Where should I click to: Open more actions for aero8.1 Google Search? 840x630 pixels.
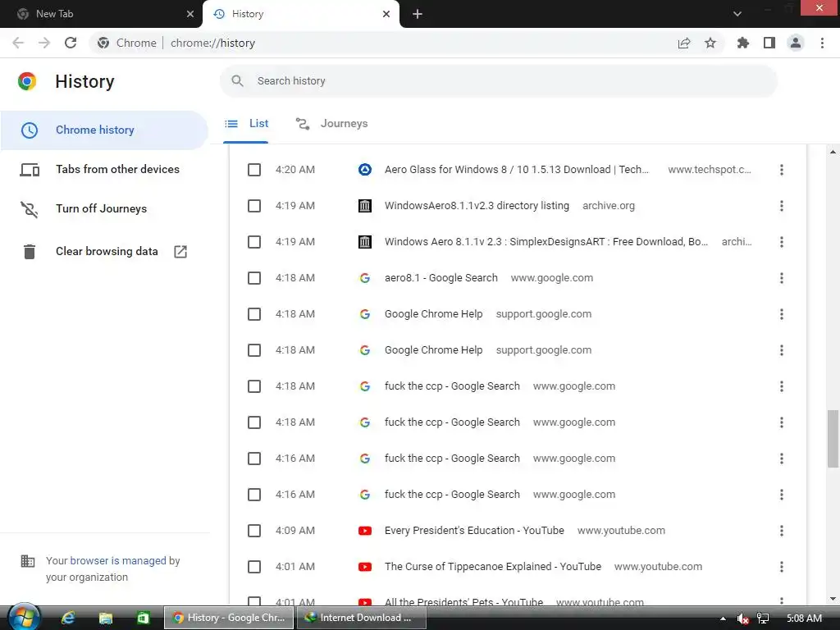pos(782,278)
